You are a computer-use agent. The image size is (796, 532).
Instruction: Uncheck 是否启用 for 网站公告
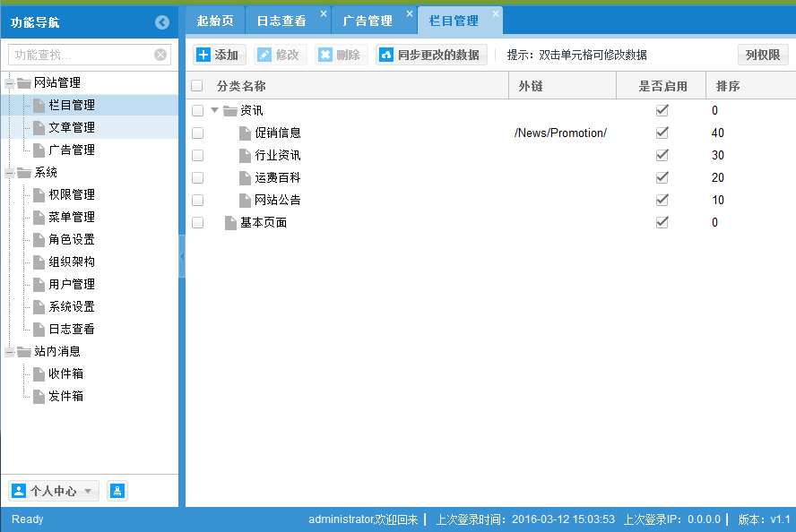click(x=662, y=200)
